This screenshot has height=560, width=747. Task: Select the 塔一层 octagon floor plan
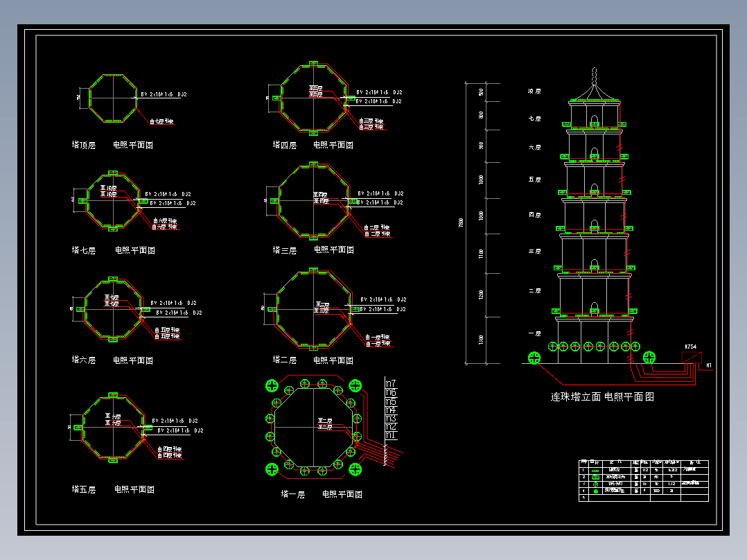313,426
